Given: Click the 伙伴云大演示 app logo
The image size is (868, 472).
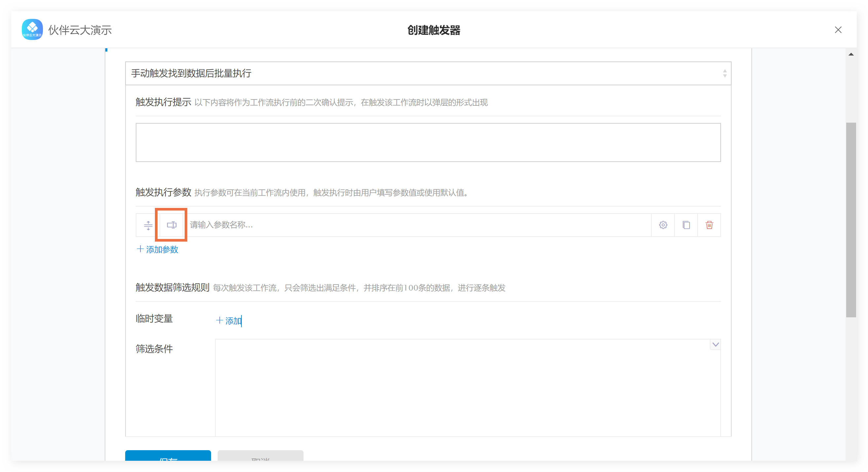Looking at the screenshot, I should [x=32, y=30].
